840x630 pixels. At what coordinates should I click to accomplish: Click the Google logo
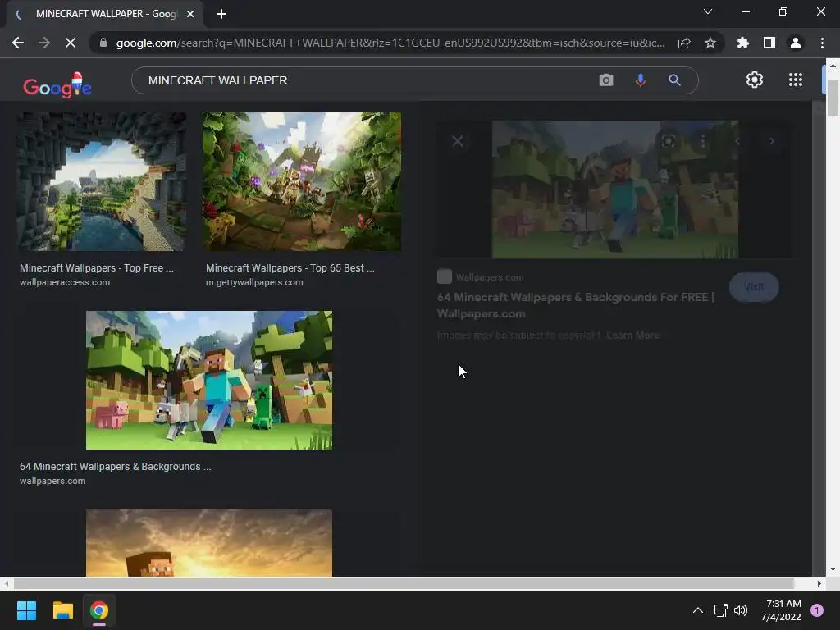pyautogui.click(x=57, y=85)
